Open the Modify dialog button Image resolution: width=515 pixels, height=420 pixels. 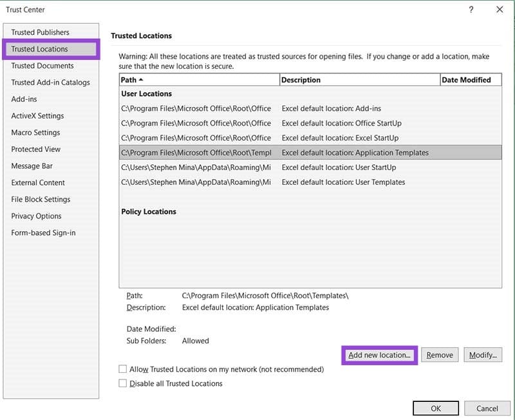(483, 355)
